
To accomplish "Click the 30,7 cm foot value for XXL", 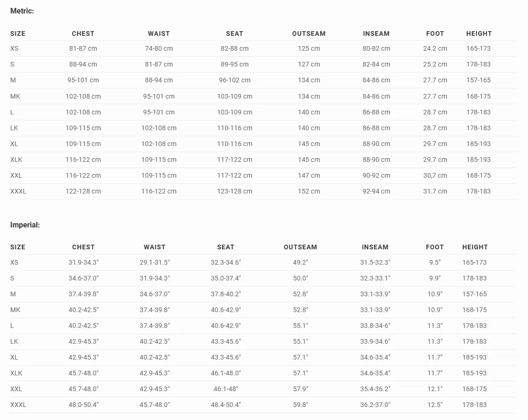I will (x=435, y=175).
